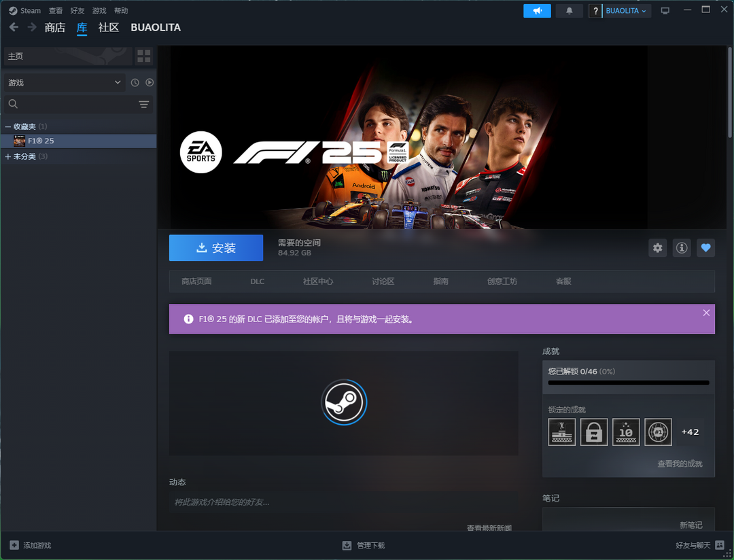Enter Big Picture mode icon
The width and height of the screenshot is (734, 560).
point(665,11)
